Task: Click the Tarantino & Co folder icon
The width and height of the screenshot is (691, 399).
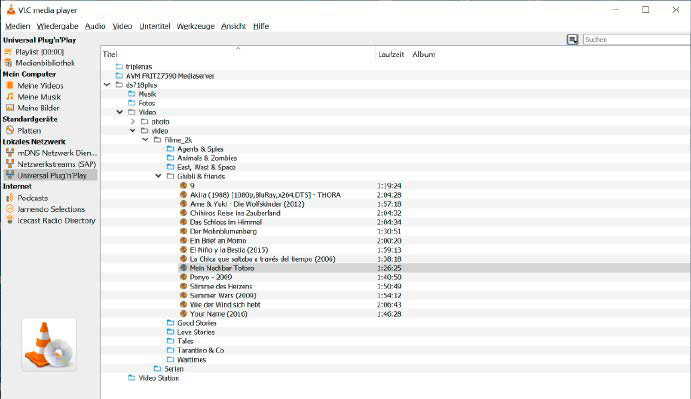Action: 171,350
